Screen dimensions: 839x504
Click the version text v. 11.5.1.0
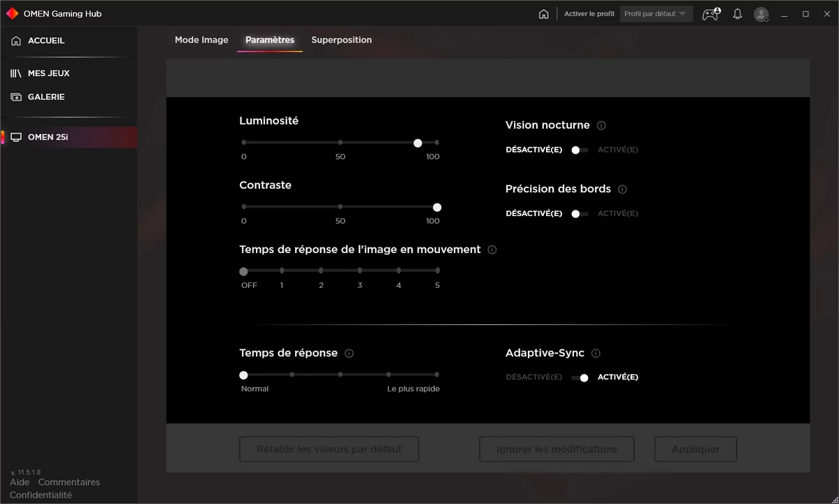pos(25,472)
